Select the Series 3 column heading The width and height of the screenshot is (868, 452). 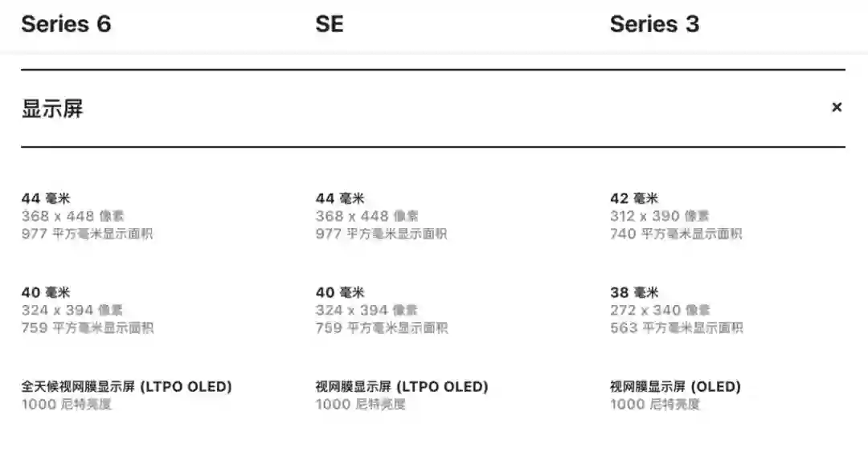654,24
